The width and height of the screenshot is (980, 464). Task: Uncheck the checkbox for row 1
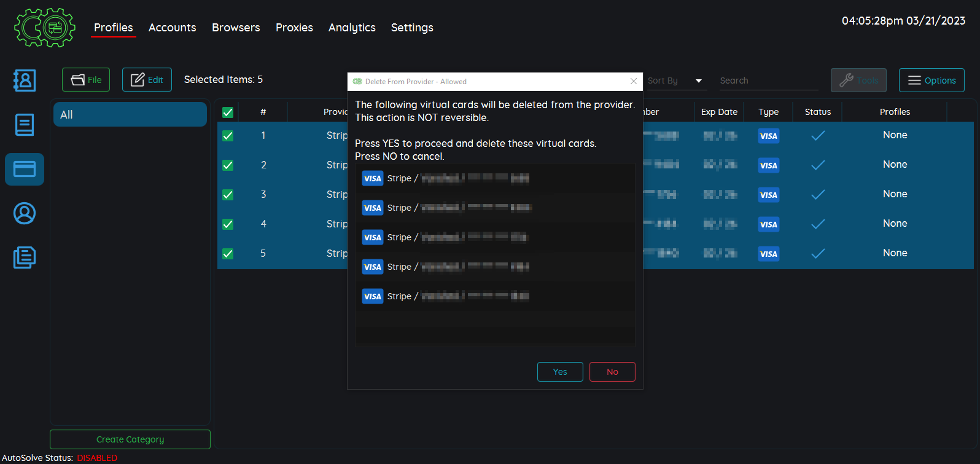[228, 136]
